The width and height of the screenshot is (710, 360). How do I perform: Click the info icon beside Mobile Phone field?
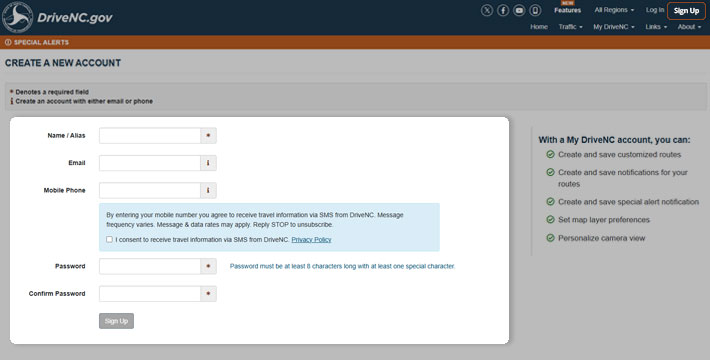point(208,190)
